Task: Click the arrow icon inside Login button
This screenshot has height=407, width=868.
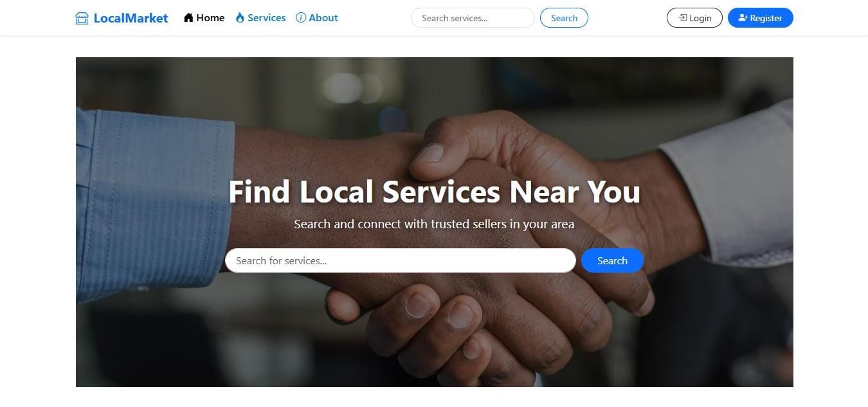Action: (683, 18)
